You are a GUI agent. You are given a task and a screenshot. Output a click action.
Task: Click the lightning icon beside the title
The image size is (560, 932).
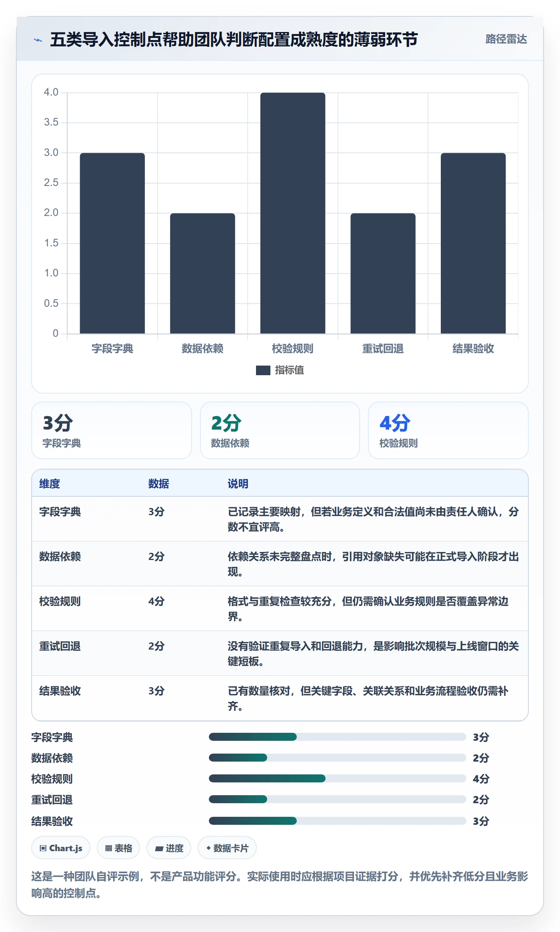pyautogui.click(x=38, y=40)
